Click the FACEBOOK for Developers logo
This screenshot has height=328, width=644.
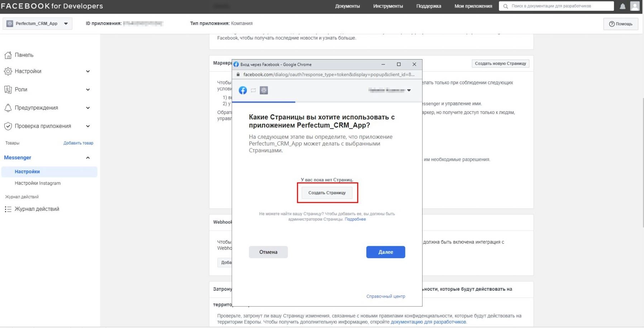click(52, 6)
